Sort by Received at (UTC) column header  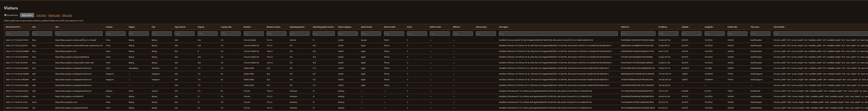coord(13,27)
